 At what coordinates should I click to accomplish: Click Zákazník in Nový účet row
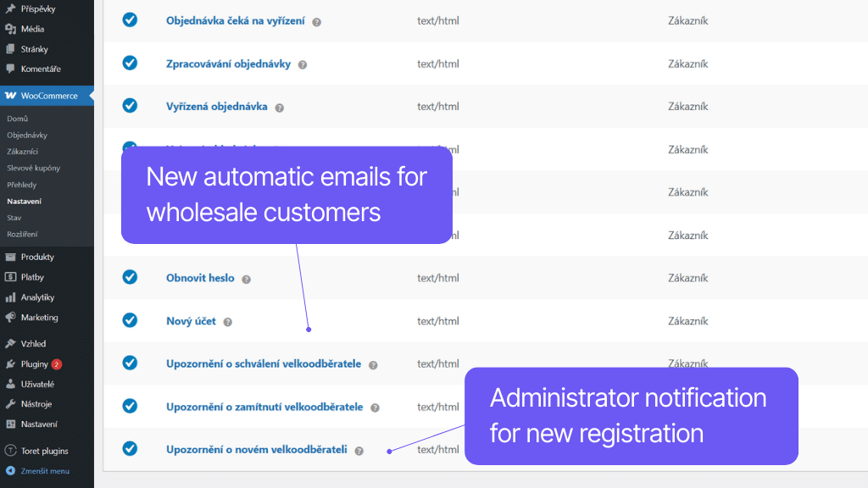pos(688,321)
